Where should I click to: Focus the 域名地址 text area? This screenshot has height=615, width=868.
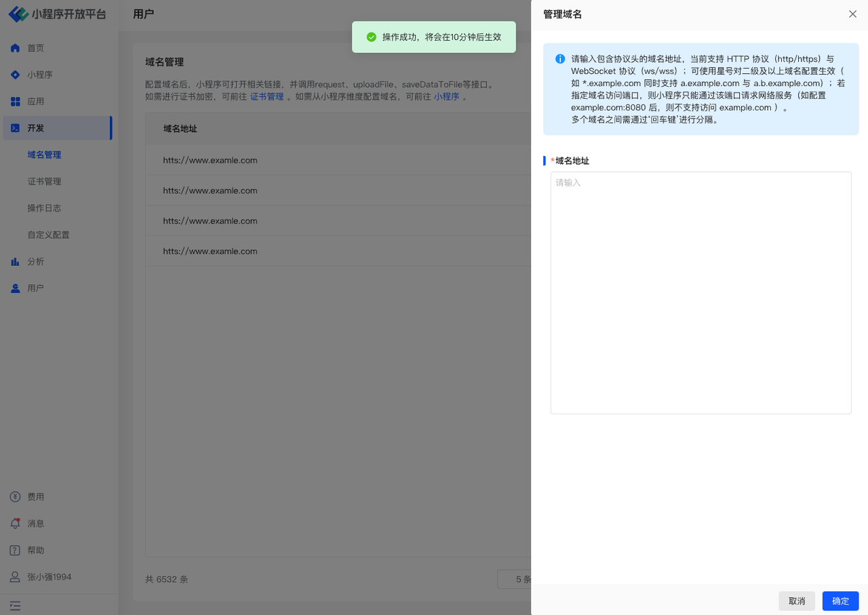coord(701,292)
